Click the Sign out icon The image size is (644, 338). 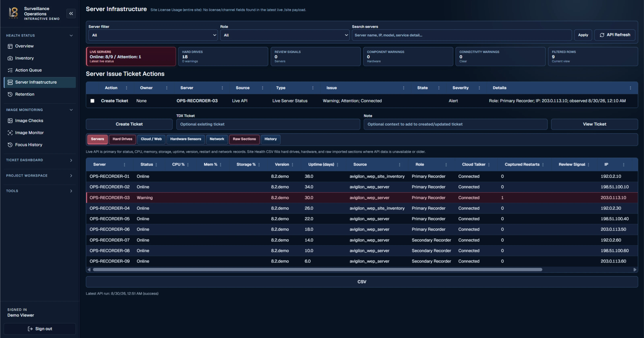30,329
